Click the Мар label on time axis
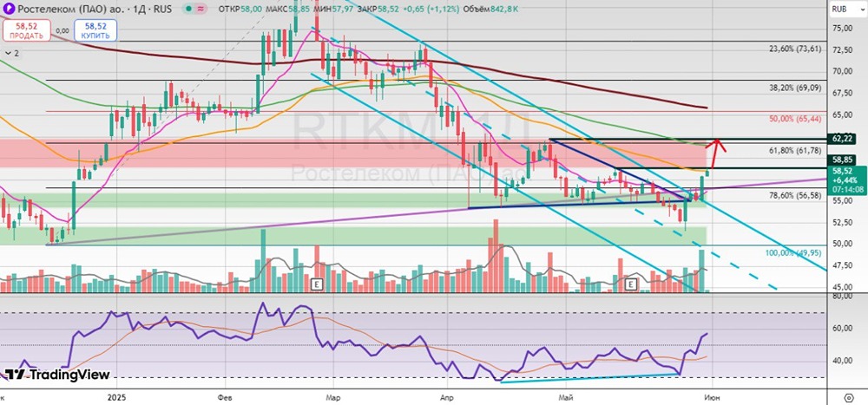The width and height of the screenshot is (868, 405). pos(333,397)
